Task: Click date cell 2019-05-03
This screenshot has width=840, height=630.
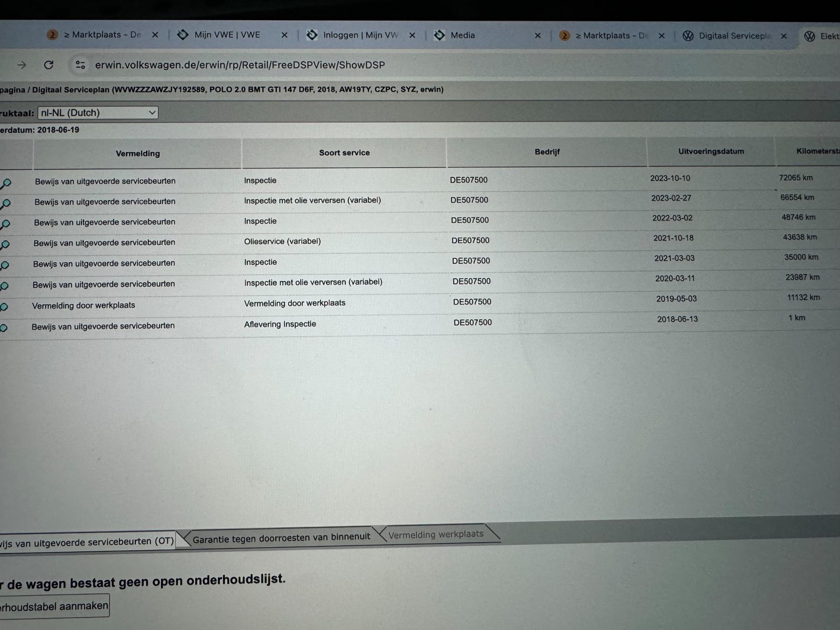Action: coord(676,299)
